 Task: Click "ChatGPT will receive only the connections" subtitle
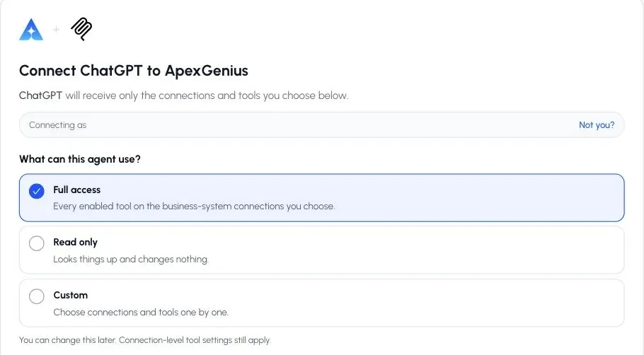click(183, 95)
